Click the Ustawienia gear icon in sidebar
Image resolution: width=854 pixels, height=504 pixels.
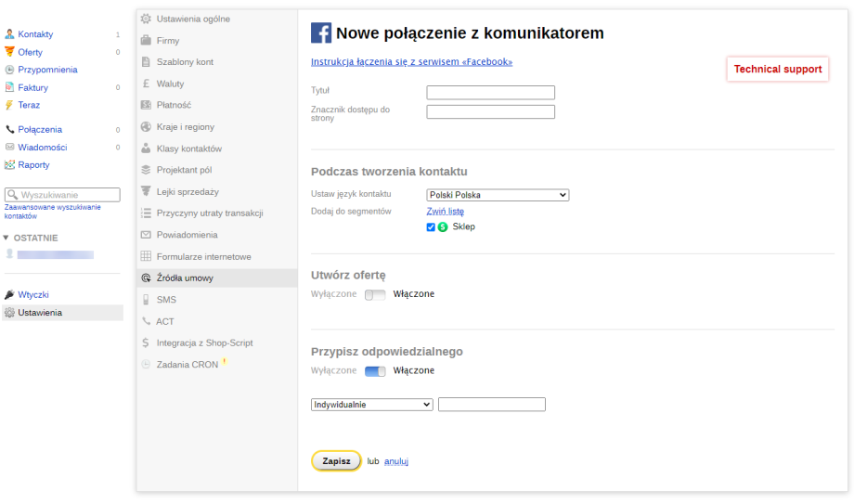pos(9,312)
